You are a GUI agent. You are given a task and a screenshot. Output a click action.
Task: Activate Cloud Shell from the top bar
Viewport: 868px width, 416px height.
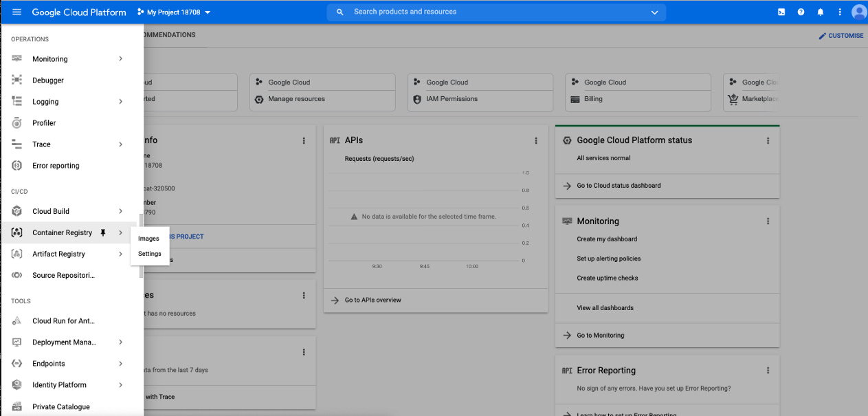pyautogui.click(x=781, y=12)
